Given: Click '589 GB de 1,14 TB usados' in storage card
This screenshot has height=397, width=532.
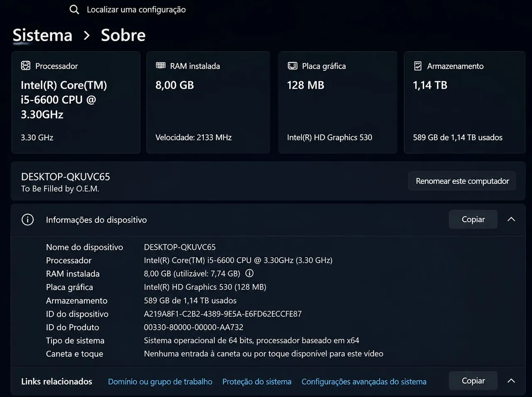Looking at the screenshot, I should pyautogui.click(x=458, y=137).
